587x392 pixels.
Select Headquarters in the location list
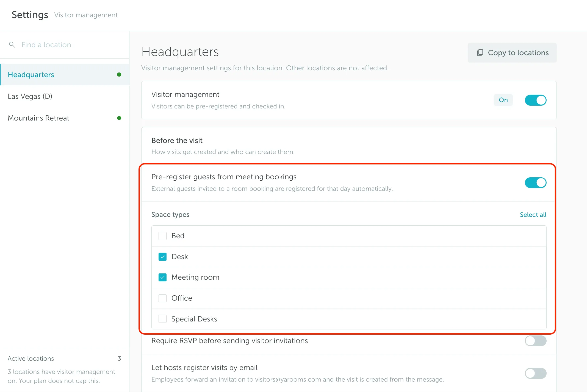(65, 74)
